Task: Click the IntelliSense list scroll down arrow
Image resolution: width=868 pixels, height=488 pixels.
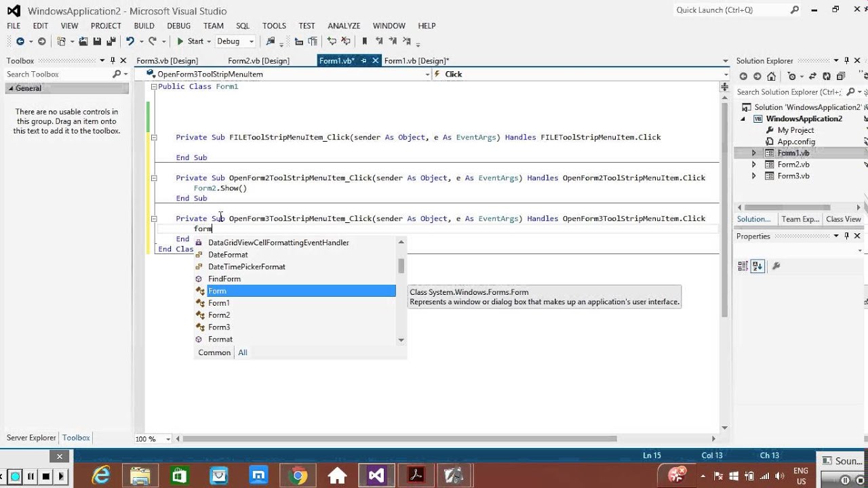Action: [401, 340]
